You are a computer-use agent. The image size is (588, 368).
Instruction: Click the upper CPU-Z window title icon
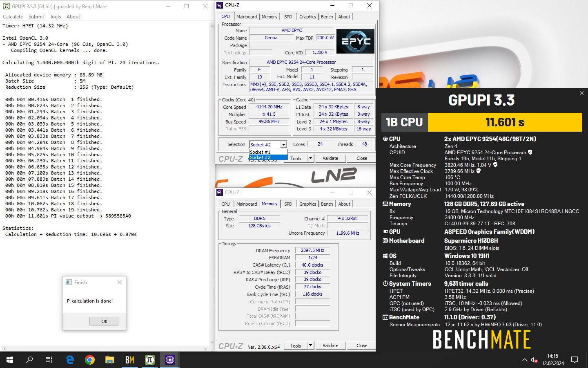point(220,5)
